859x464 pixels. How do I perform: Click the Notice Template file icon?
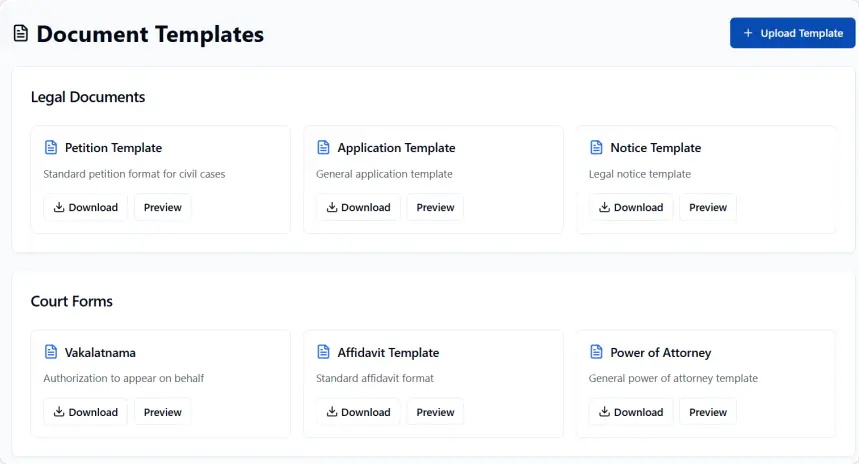pyautogui.click(x=596, y=148)
